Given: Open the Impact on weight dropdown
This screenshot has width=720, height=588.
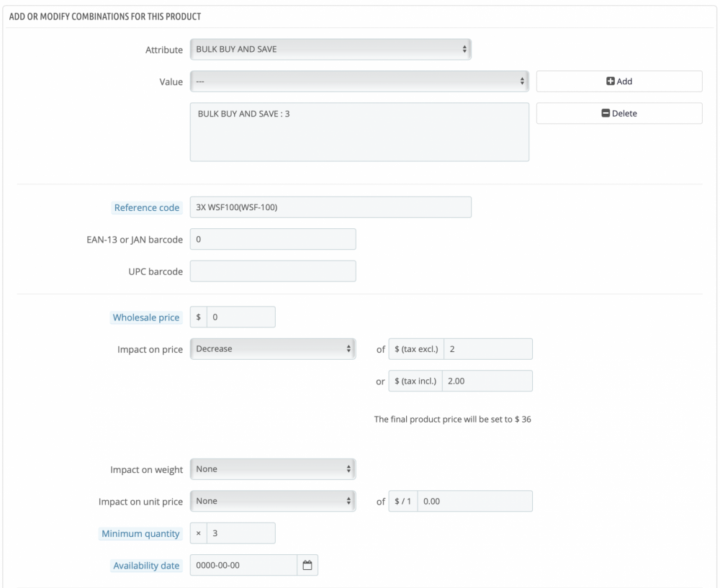Looking at the screenshot, I should (273, 469).
